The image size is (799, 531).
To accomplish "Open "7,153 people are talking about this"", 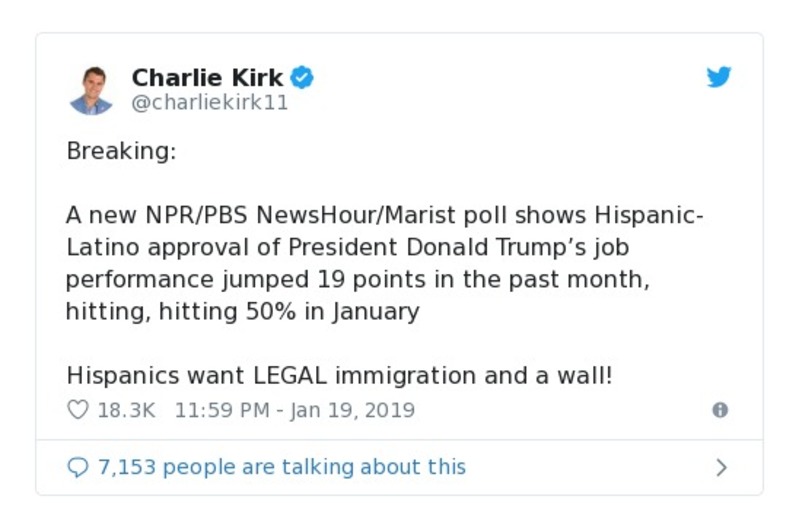I will [x=281, y=467].
